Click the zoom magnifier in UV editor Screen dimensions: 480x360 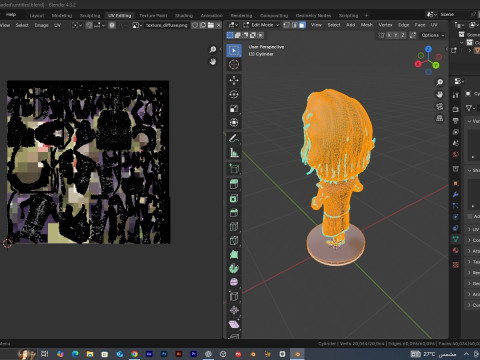[213, 50]
